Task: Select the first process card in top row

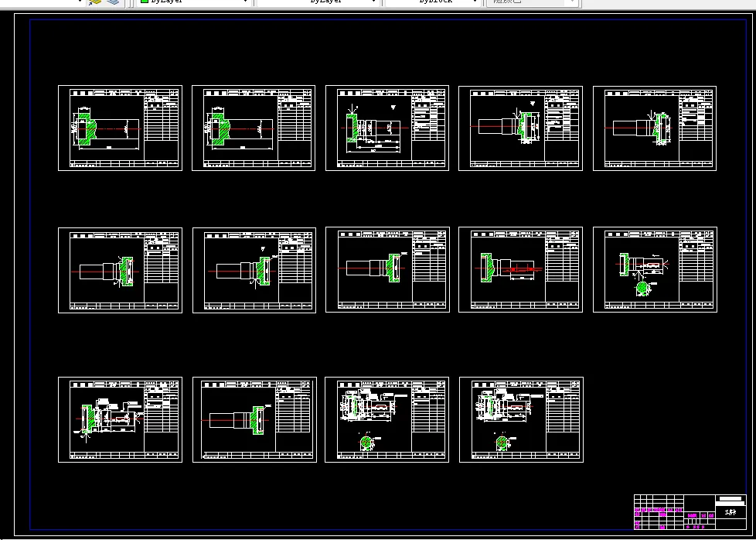Action: [120, 128]
